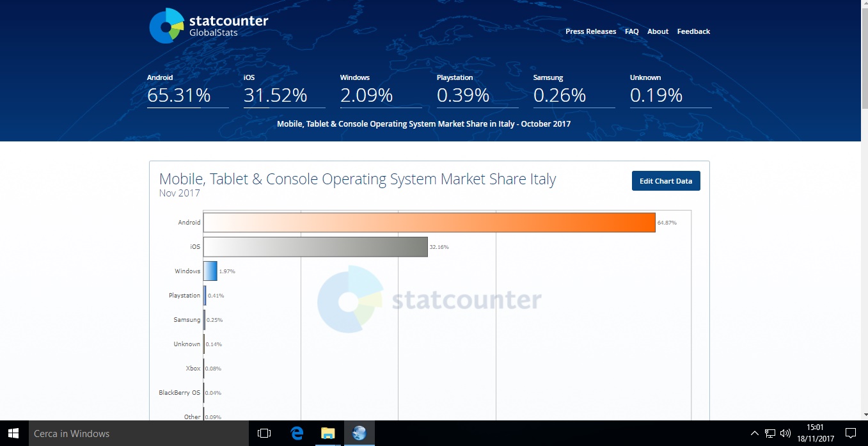Select the Playstation 0.39% stat

(x=477, y=90)
